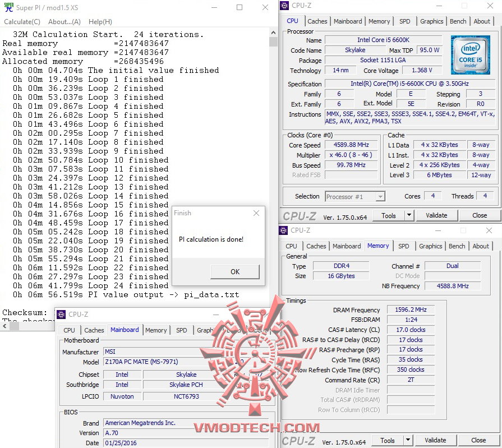This screenshot has height=448, width=502.
Task: Select the Bench tab in top CPU-Z window
Action: [458, 21]
